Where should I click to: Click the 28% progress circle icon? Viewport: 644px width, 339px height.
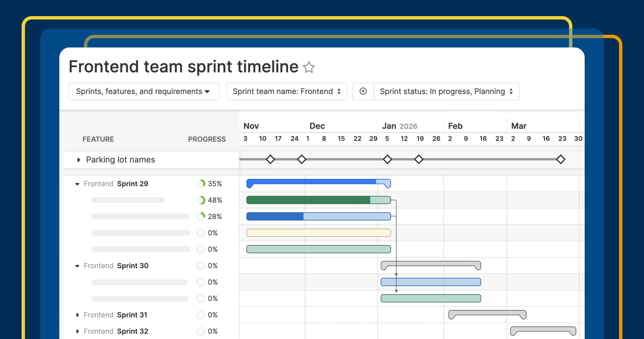click(201, 217)
